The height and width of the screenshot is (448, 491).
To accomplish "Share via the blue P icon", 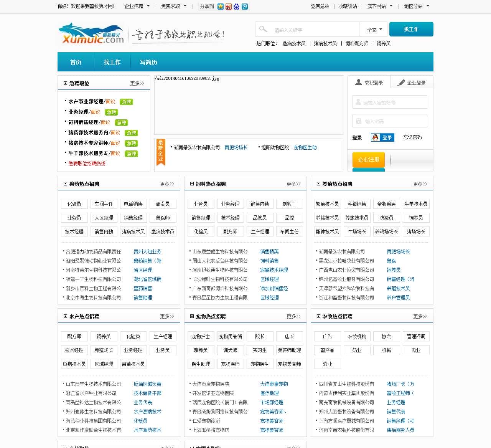I will pos(244,7).
